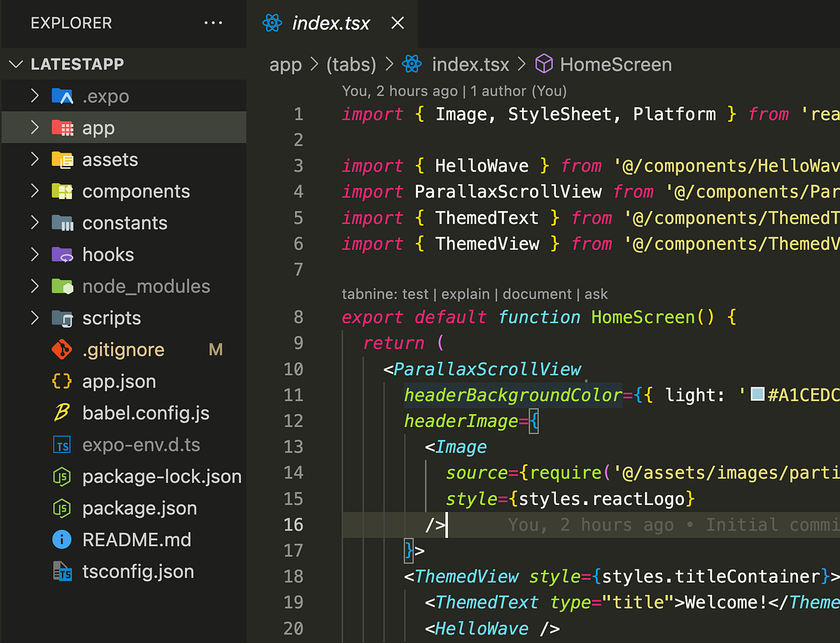Click line number 14 in the gutter

click(294, 473)
